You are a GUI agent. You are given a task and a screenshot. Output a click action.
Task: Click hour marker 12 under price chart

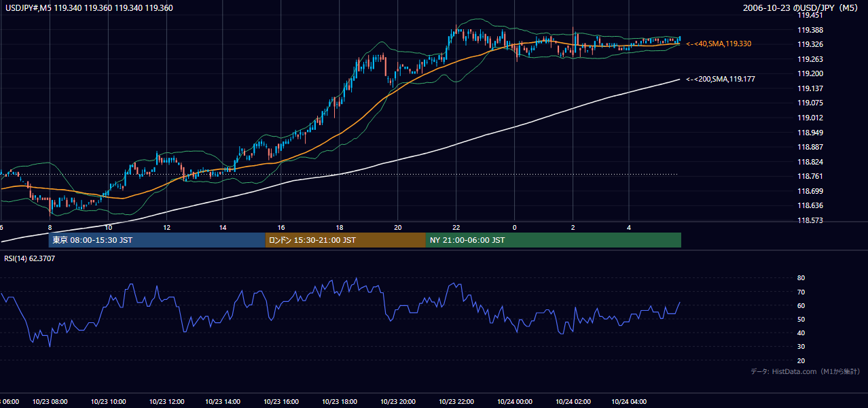(166, 227)
